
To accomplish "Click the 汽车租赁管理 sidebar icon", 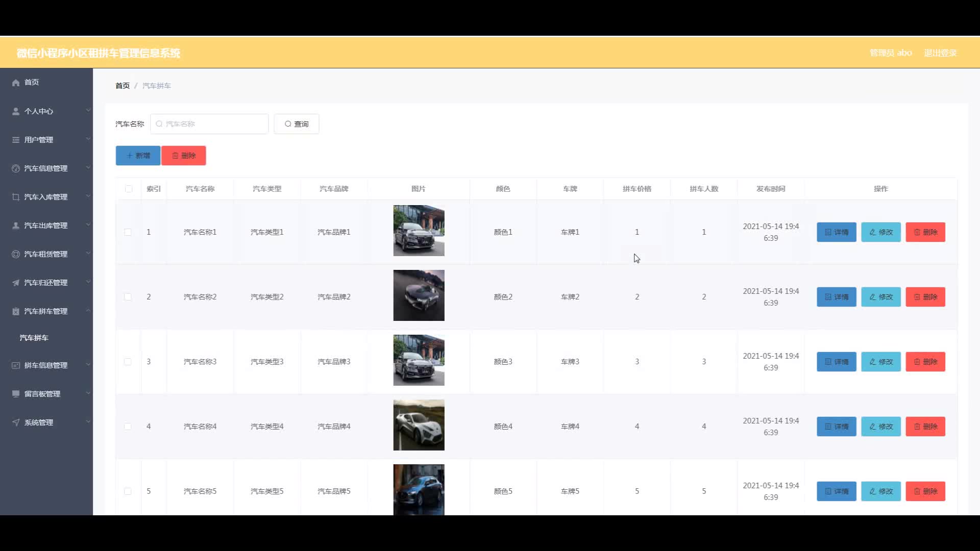I will tap(16, 254).
